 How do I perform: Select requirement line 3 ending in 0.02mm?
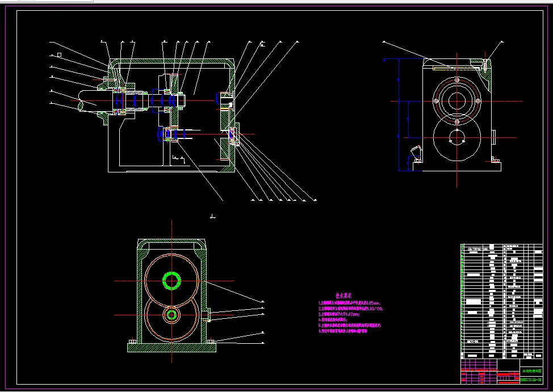[x=338, y=314]
